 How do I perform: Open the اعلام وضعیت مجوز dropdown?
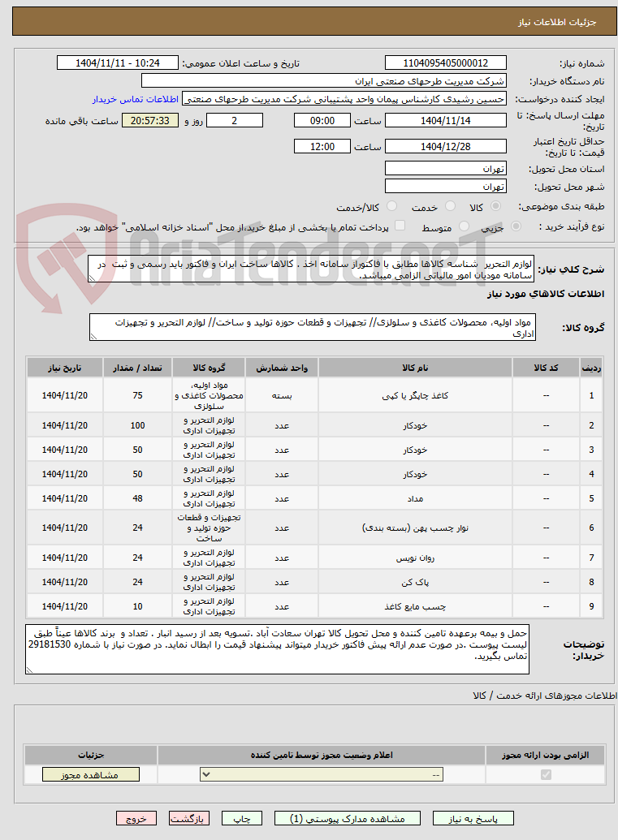tap(322, 774)
